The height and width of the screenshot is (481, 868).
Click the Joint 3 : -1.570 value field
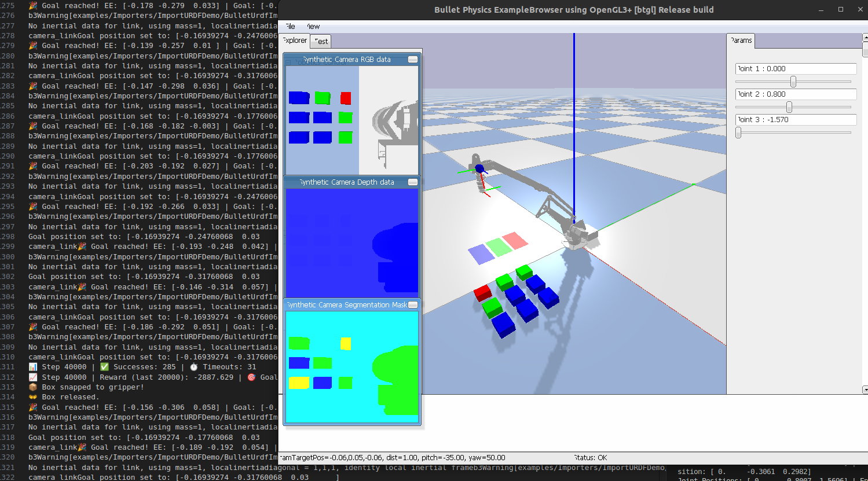pos(796,119)
